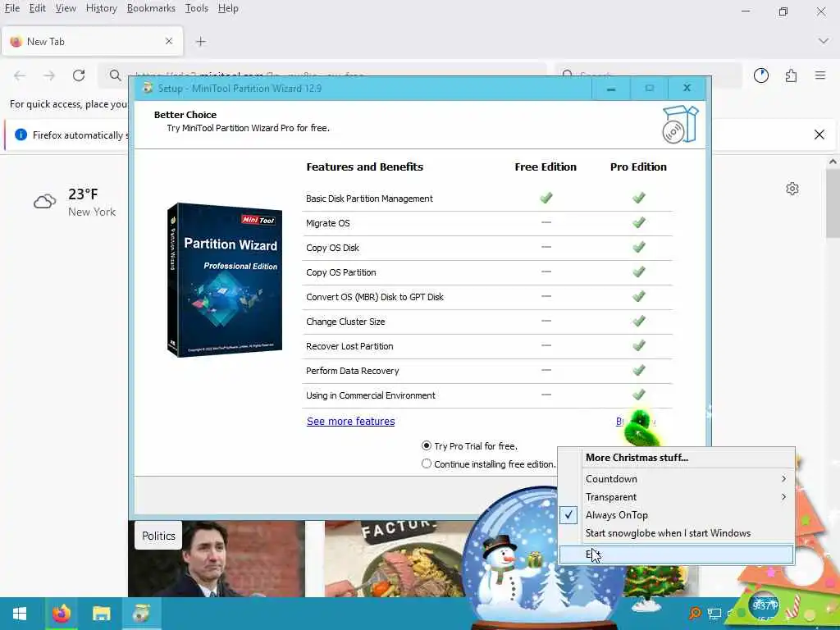Click the Features and Benefits heading
Screen dimensions: 840x630
pyautogui.click(x=365, y=167)
